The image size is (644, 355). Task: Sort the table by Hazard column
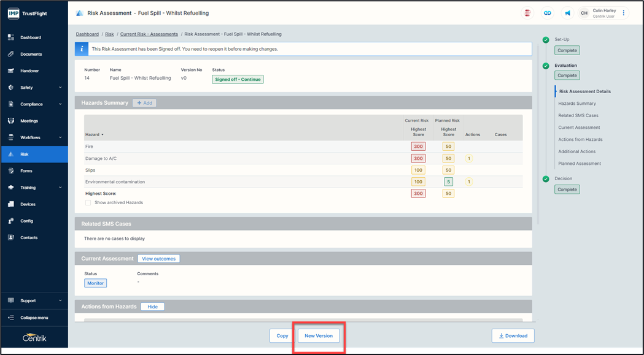94,134
